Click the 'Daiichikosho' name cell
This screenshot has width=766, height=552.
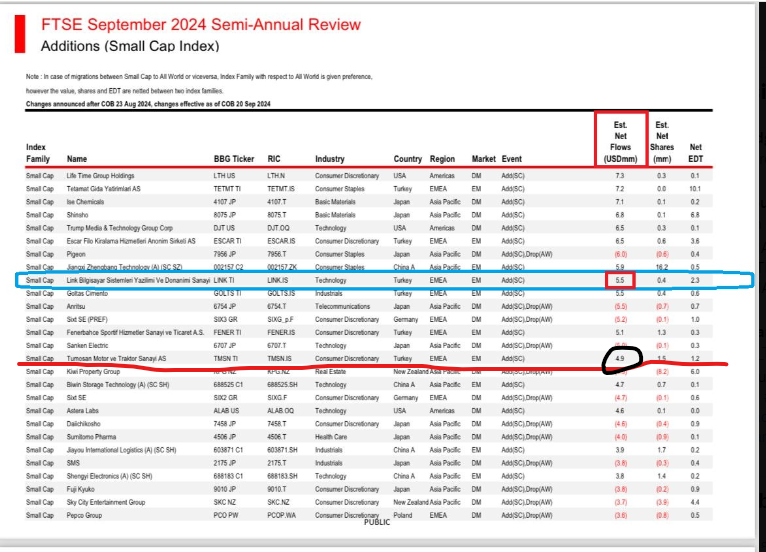[84, 424]
